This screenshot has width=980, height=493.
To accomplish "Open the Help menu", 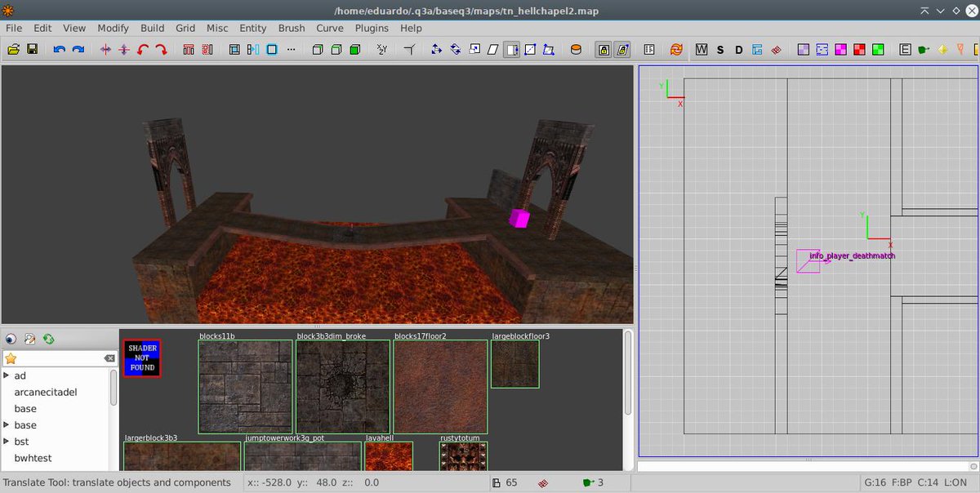I will click(411, 28).
